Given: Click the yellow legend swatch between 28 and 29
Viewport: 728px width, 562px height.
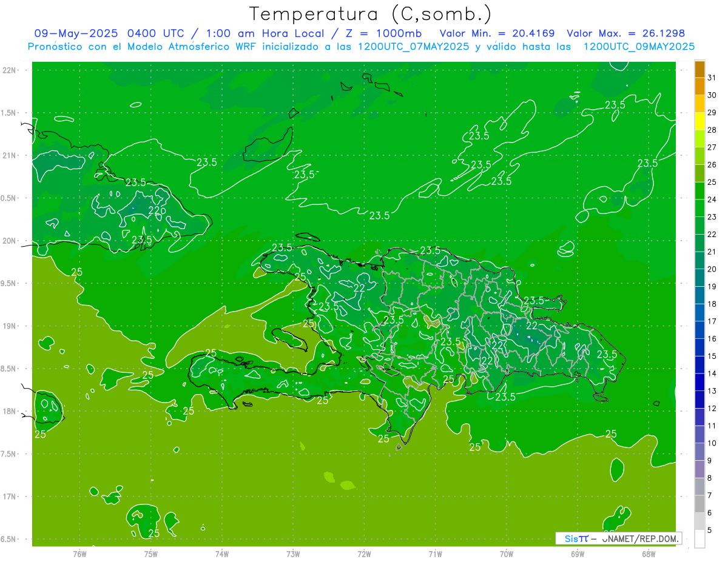Looking at the screenshot, I should coord(699,121).
